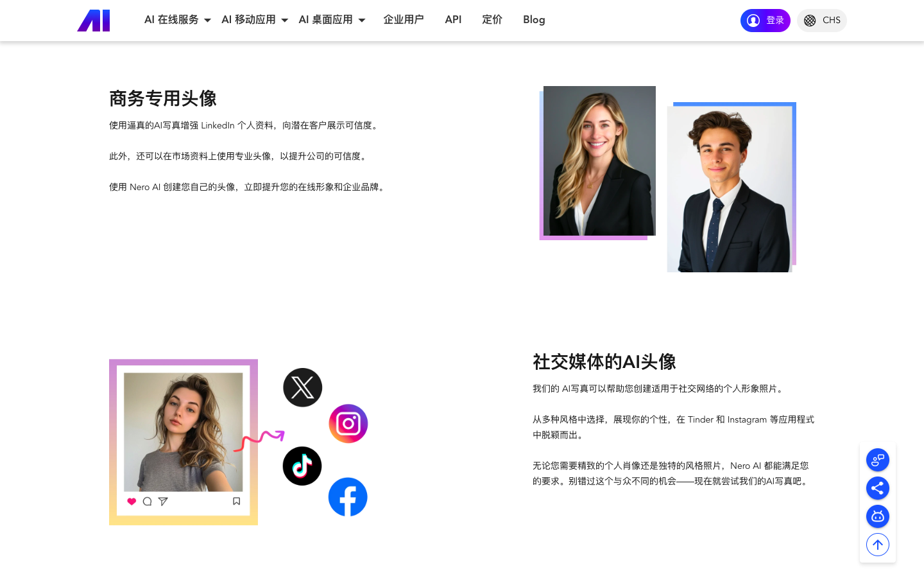Click the Nero AI logo
Viewport: 924px width, 578px height.
pos(93,20)
